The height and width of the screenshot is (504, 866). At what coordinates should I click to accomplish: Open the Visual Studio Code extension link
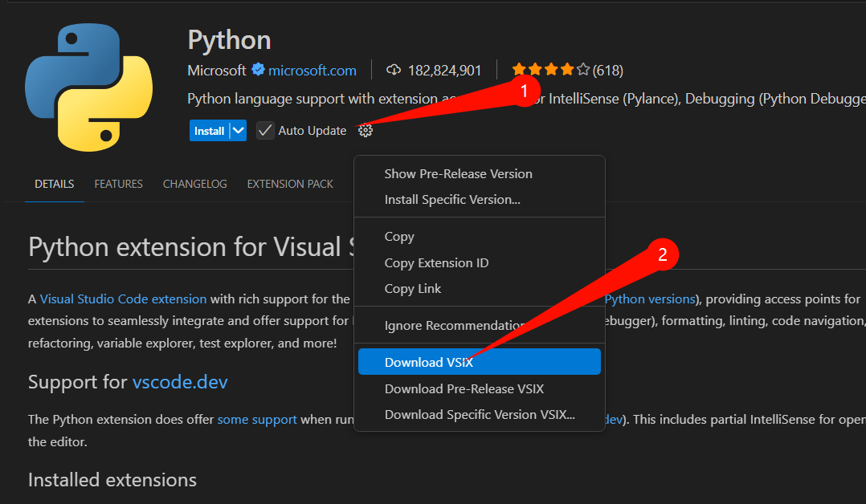pyautogui.click(x=123, y=299)
